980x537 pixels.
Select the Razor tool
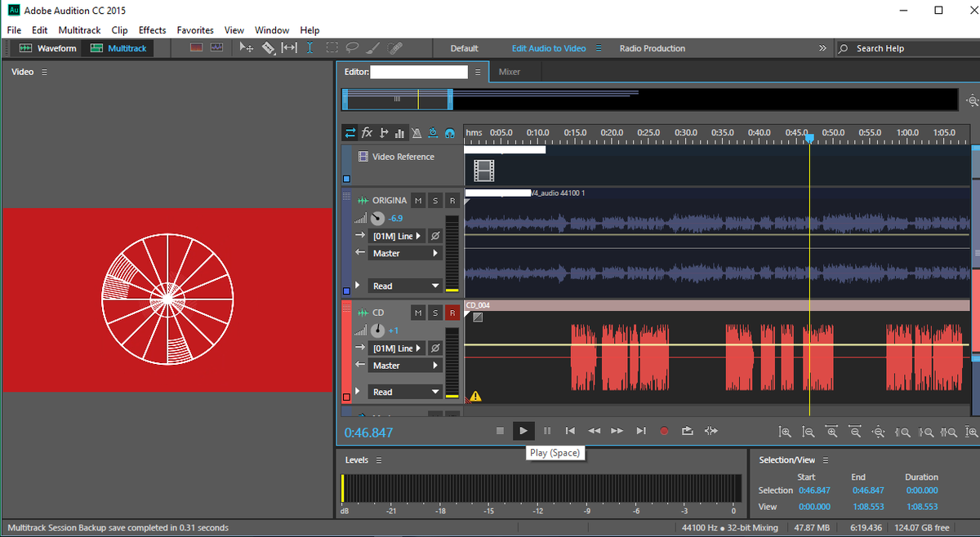tap(268, 48)
